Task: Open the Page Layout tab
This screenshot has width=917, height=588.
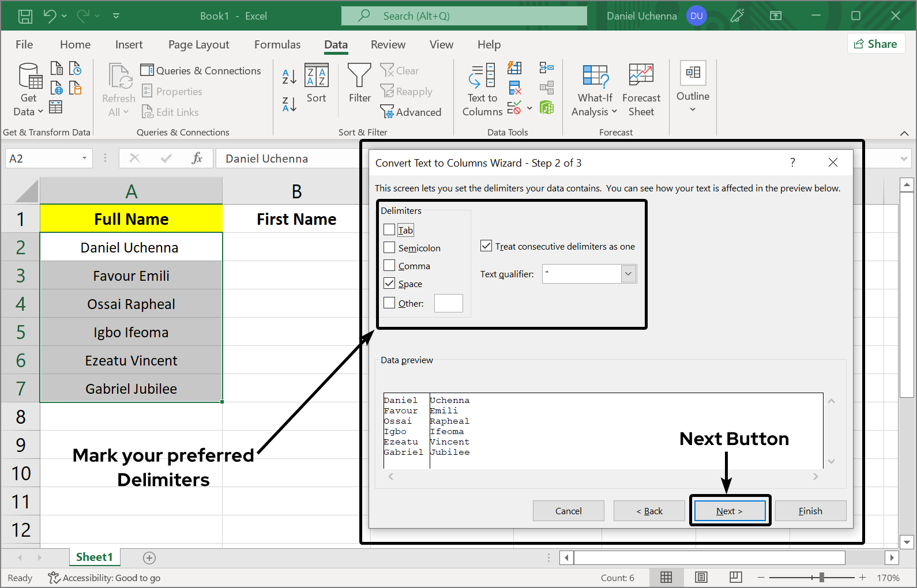Action: (198, 44)
